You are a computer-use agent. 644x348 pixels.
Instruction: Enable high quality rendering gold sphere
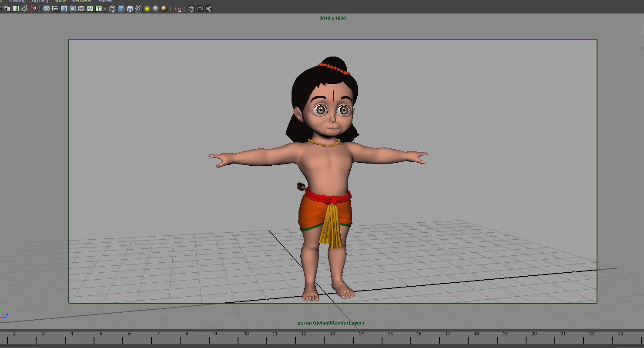pos(164,9)
